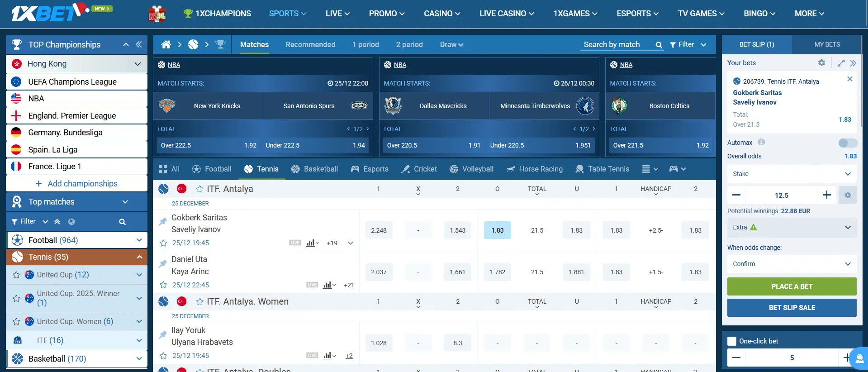868x372 pixels.
Task: Favorite the Saritas vs Ivanov match star
Action: click(x=163, y=243)
